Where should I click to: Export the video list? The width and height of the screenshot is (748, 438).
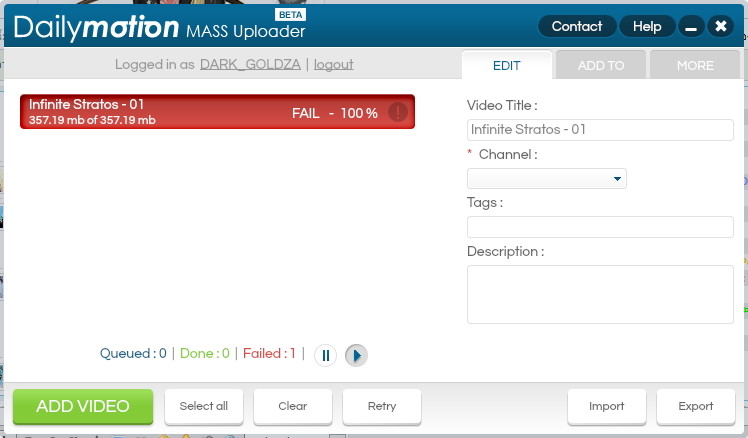(x=696, y=406)
